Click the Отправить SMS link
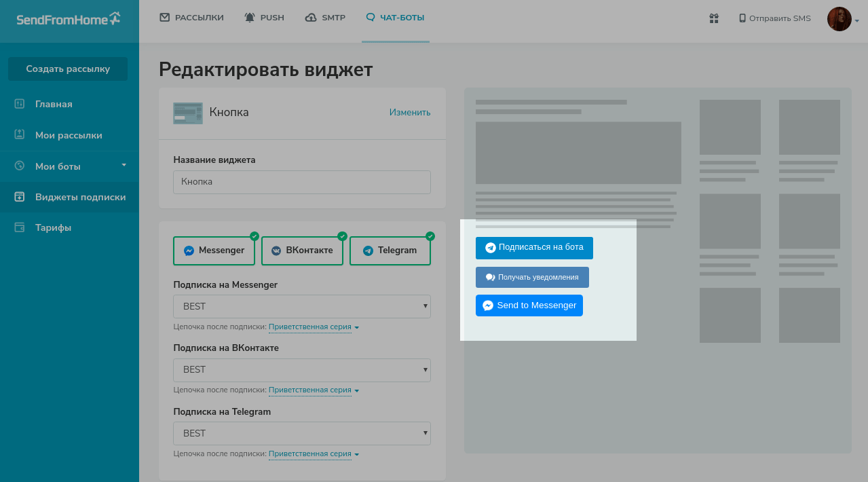The image size is (868, 482). point(780,18)
